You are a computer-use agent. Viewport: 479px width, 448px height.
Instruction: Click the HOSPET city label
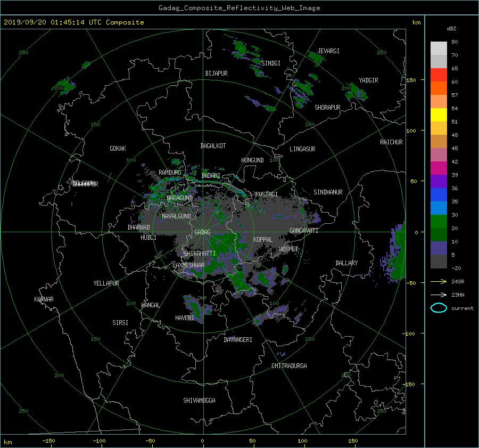click(x=288, y=249)
